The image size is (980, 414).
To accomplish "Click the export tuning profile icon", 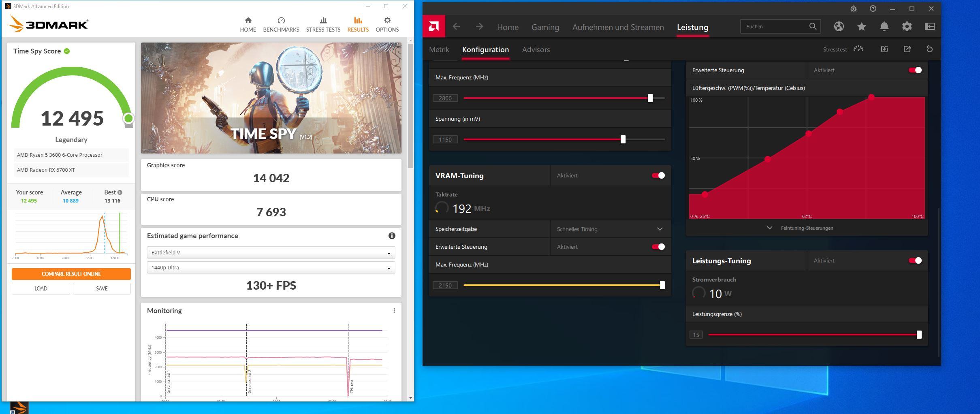I will click(x=907, y=49).
